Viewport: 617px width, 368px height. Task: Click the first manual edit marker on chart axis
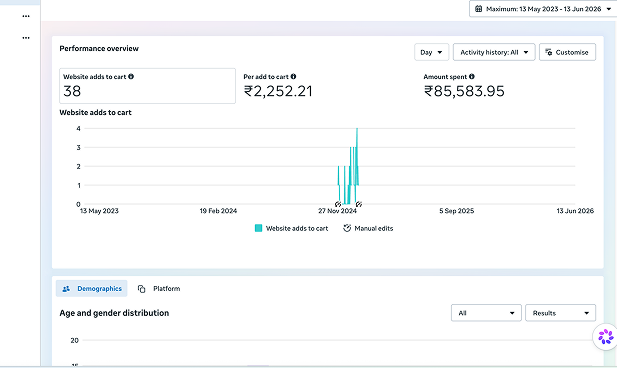tap(338, 204)
